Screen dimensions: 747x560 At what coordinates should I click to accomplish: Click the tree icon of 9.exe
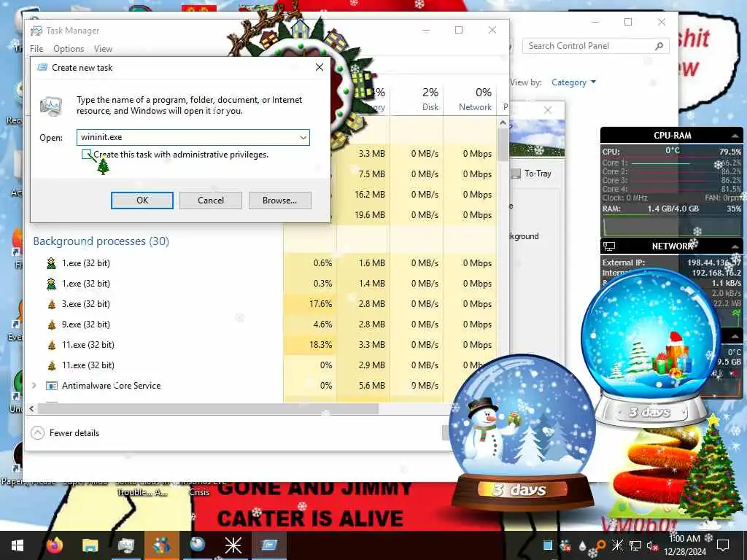(x=52, y=324)
